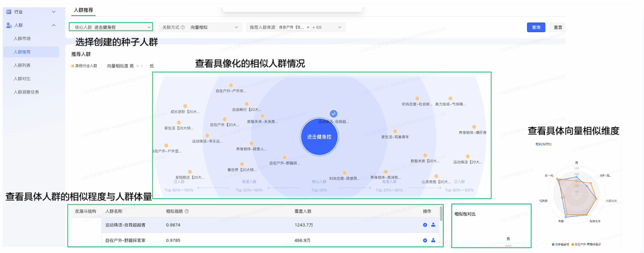Collapse the 人群 sidebar section
The image size is (644, 253).
click(x=54, y=25)
